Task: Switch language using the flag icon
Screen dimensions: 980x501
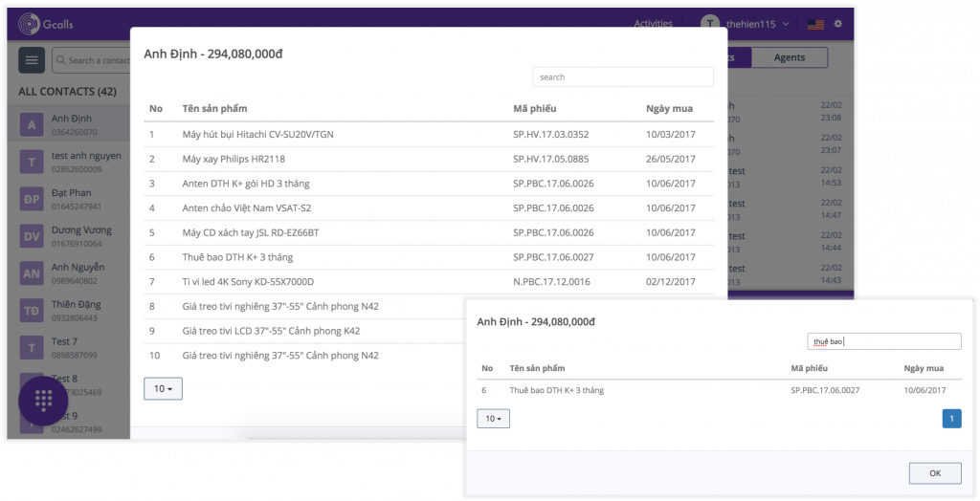Action: click(815, 24)
